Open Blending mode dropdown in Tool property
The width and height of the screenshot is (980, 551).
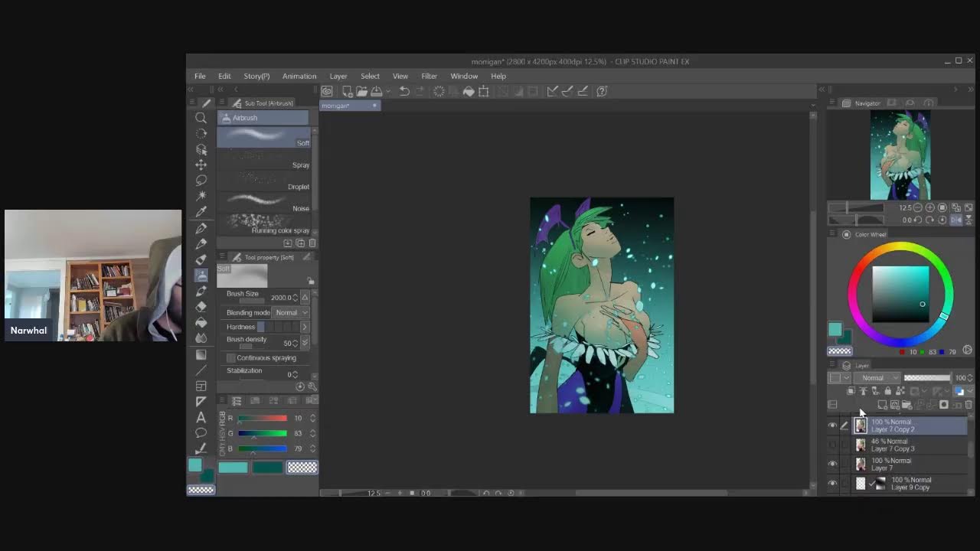coord(291,312)
